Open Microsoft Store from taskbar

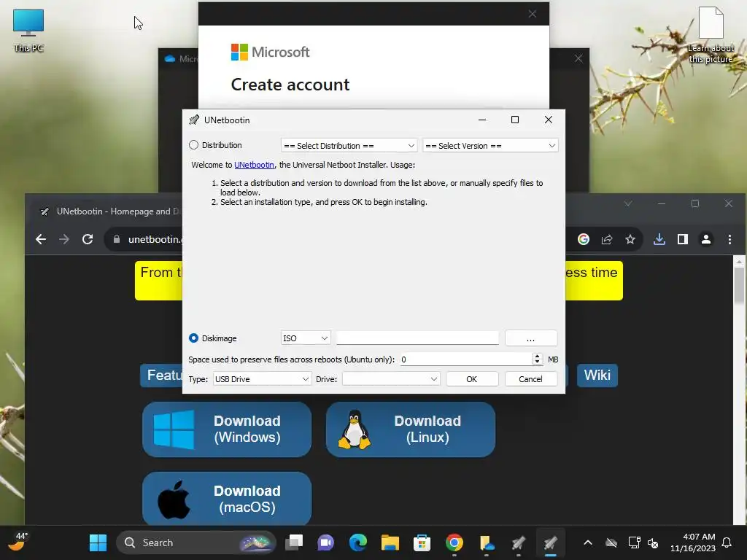pos(422,542)
